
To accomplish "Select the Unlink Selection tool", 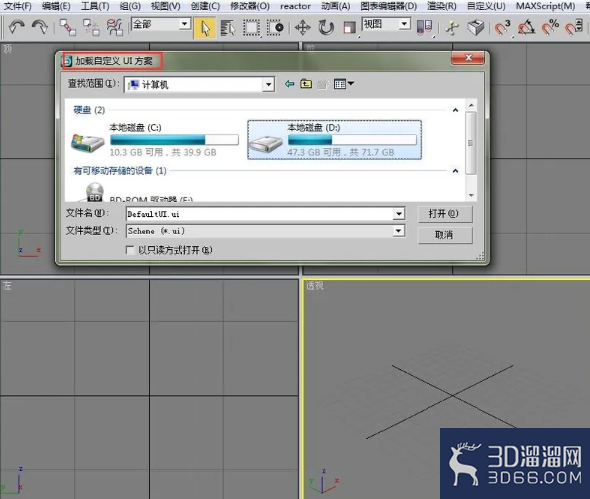I will coord(91,27).
